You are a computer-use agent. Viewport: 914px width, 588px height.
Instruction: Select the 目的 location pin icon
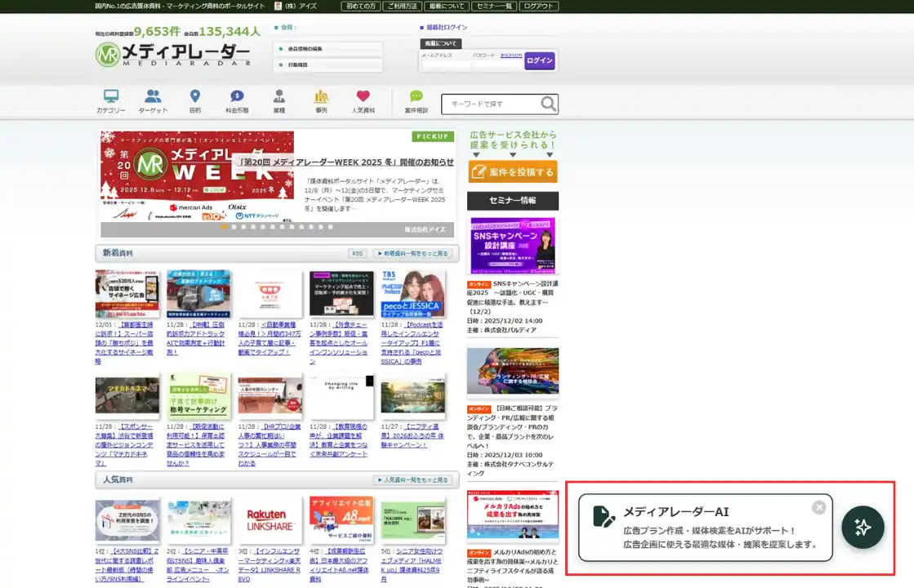click(x=194, y=96)
